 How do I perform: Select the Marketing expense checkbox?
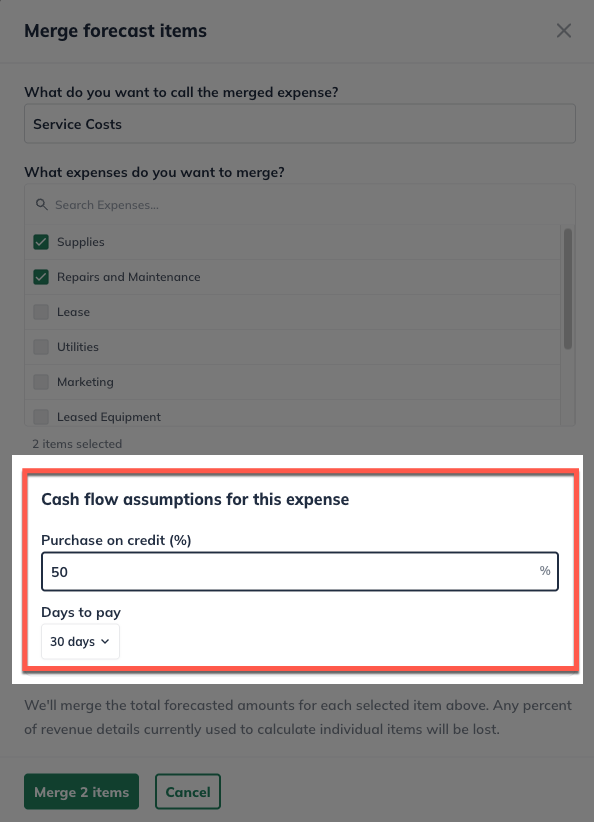point(42,382)
